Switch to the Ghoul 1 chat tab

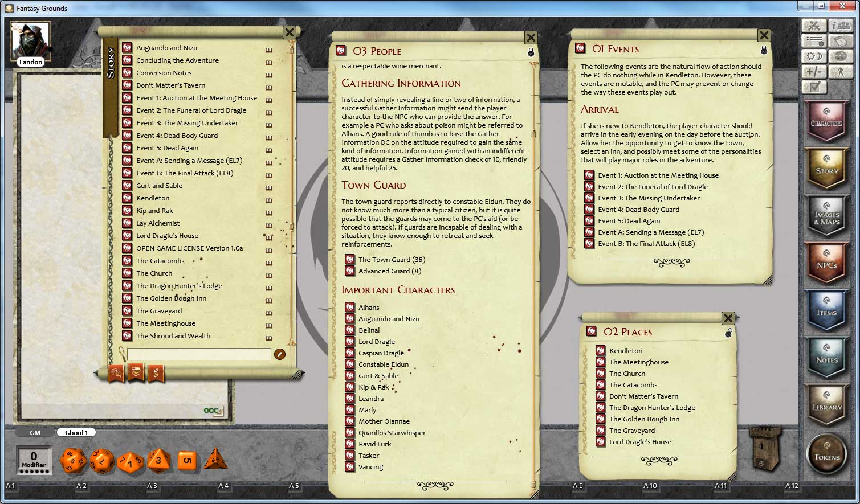coord(76,432)
